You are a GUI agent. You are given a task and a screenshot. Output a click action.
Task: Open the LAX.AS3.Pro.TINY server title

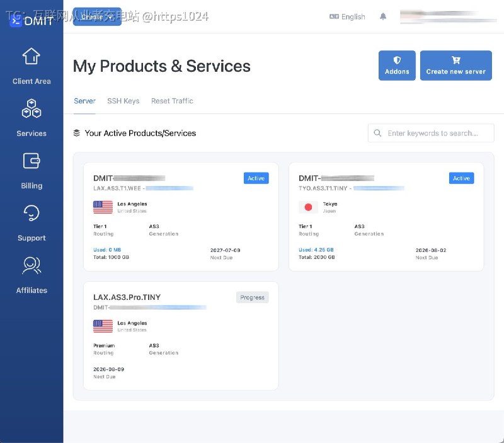127,297
